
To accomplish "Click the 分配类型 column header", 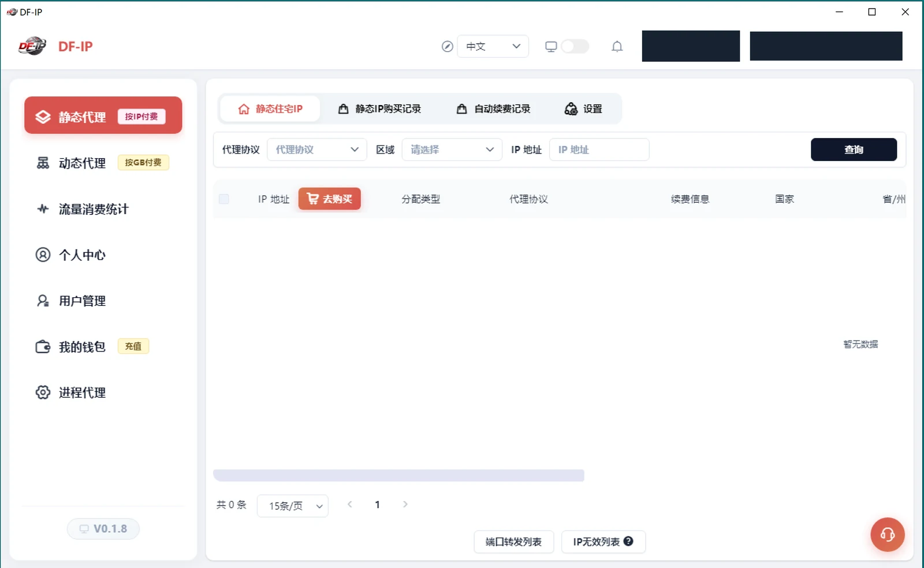I will [x=420, y=199].
